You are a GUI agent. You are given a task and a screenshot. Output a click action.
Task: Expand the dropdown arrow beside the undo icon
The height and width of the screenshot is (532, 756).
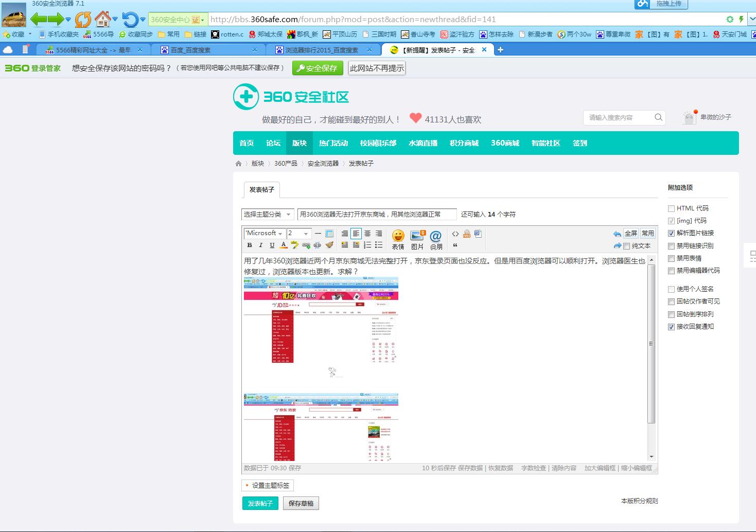click(x=143, y=20)
